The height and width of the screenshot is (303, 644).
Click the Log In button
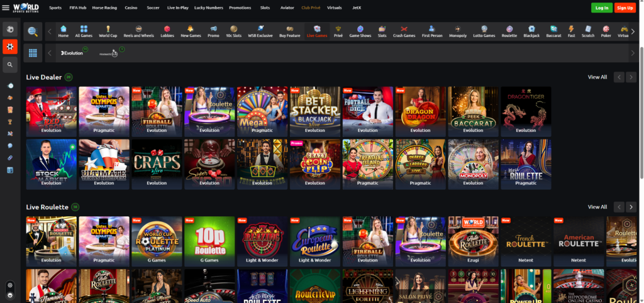[x=602, y=8]
